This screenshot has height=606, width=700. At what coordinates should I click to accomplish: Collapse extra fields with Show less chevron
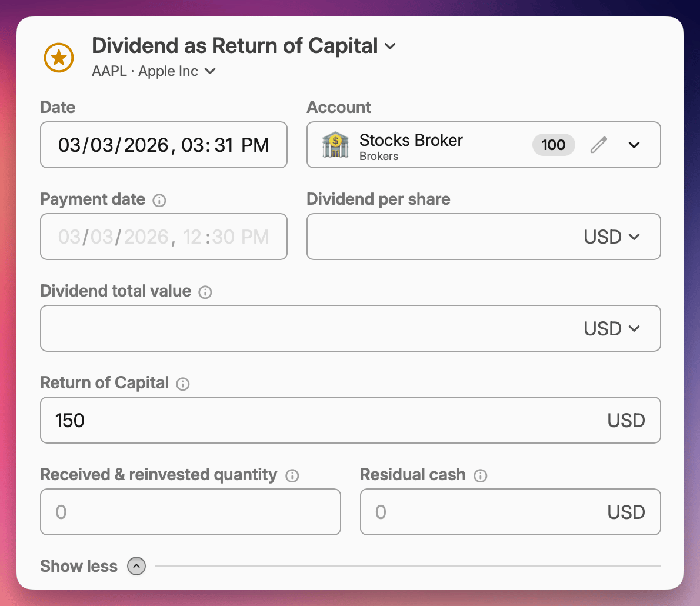(136, 566)
